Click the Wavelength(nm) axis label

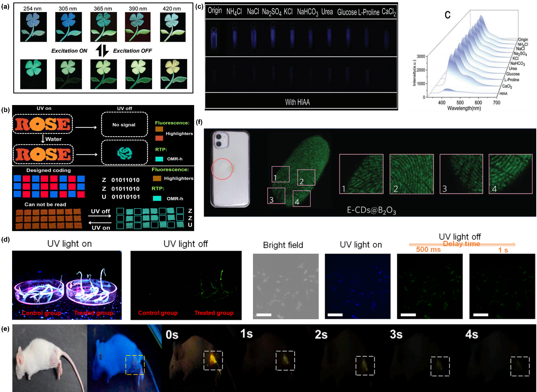pyautogui.click(x=464, y=108)
